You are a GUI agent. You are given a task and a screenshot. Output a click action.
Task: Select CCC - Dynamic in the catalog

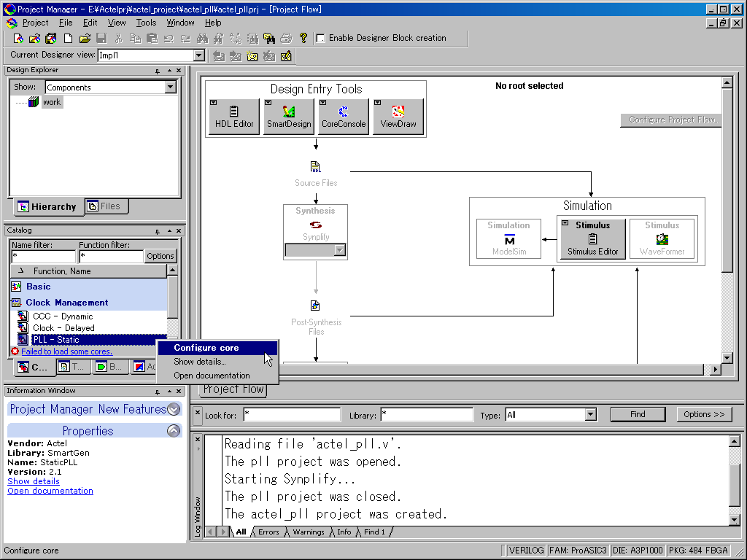[63, 316]
